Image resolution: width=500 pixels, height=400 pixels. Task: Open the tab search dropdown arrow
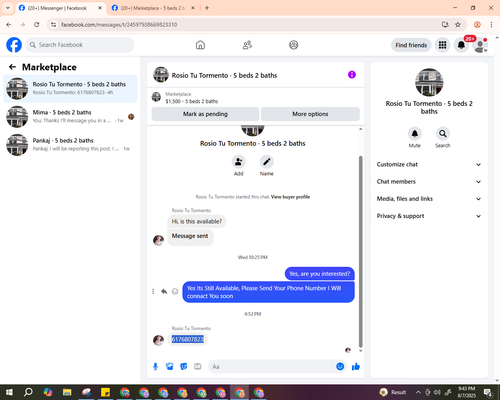8,8
